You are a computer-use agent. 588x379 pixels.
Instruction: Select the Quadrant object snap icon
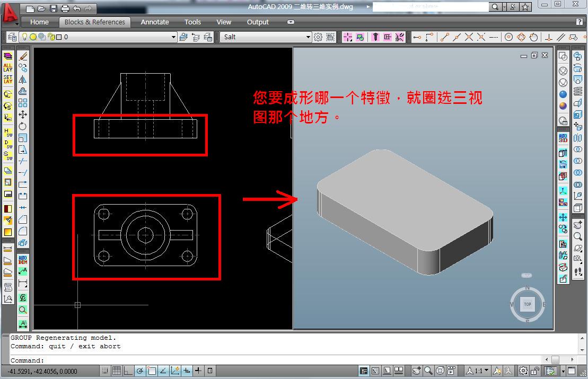pyautogui.click(x=521, y=37)
